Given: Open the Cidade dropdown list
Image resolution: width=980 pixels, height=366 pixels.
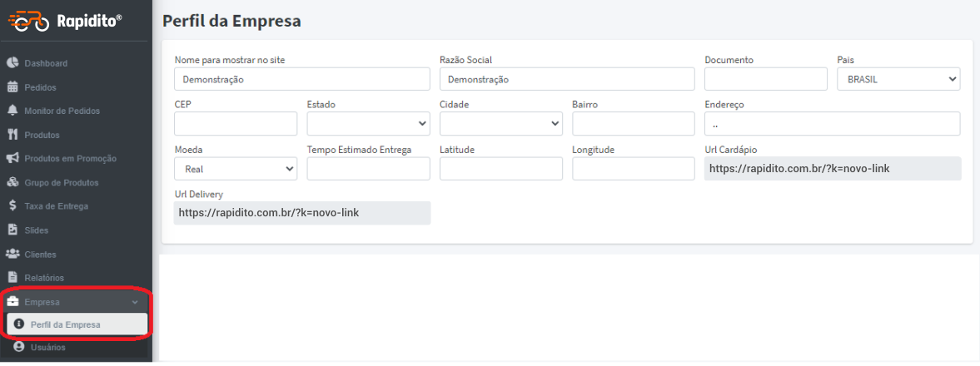Looking at the screenshot, I should pos(501,124).
